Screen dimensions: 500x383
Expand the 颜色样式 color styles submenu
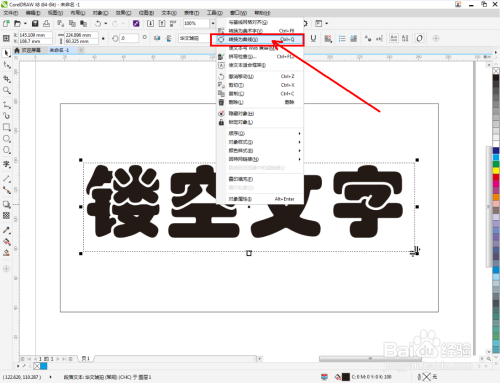point(260,151)
